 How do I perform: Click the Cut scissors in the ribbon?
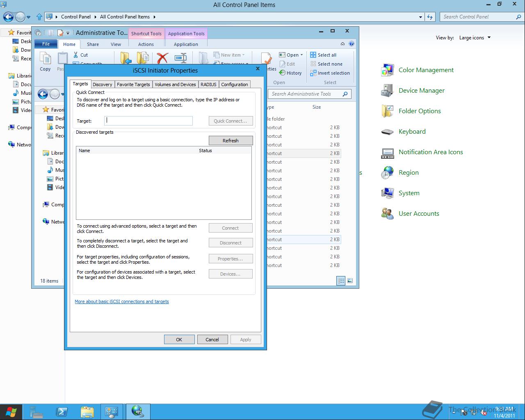(81, 55)
